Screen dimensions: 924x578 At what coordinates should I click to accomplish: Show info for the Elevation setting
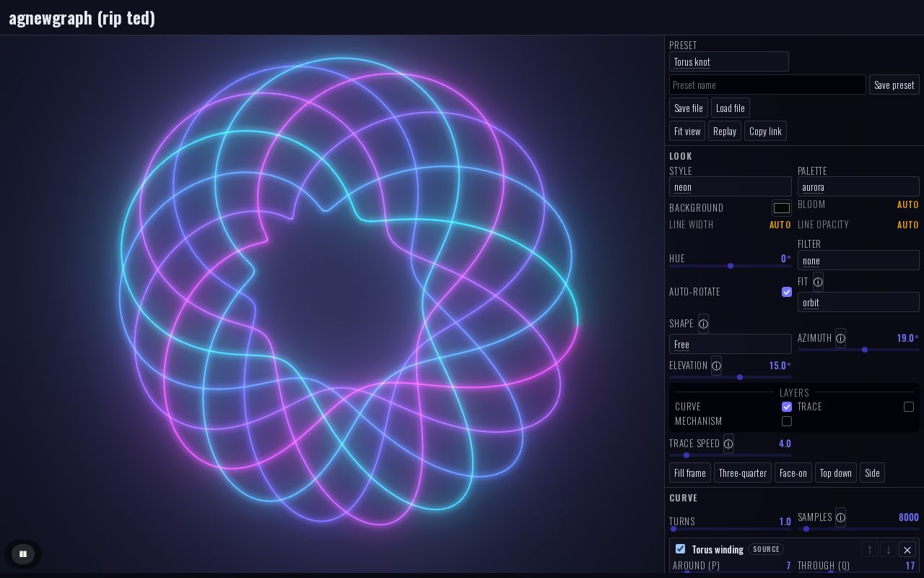pyautogui.click(x=716, y=366)
